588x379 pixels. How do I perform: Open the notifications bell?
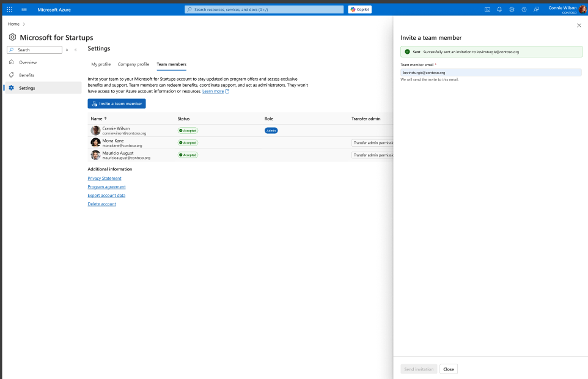click(499, 9)
